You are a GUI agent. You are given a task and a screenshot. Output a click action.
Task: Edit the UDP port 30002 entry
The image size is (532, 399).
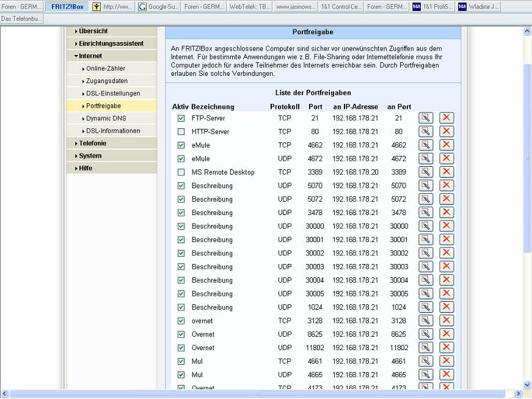pos(426,253)
